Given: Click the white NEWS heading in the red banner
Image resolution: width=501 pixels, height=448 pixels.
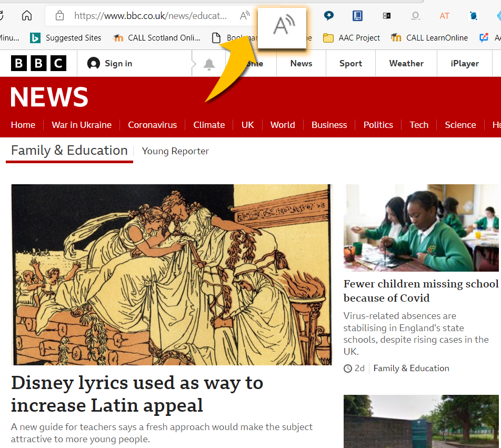Looking at the screenshot, I should pos(49,97).
